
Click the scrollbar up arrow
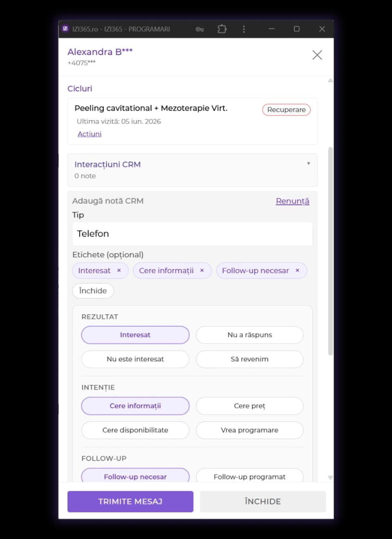click(x=330, y=80)
